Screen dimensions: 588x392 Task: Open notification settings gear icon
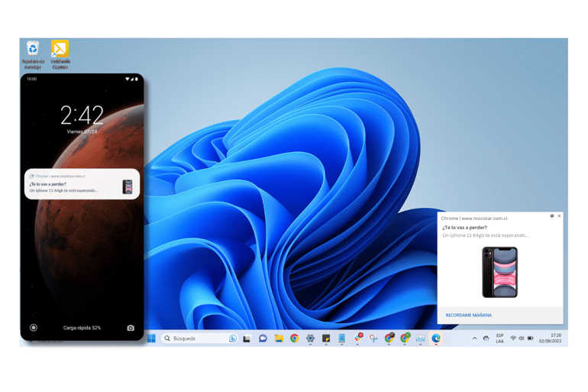[552, 216]
